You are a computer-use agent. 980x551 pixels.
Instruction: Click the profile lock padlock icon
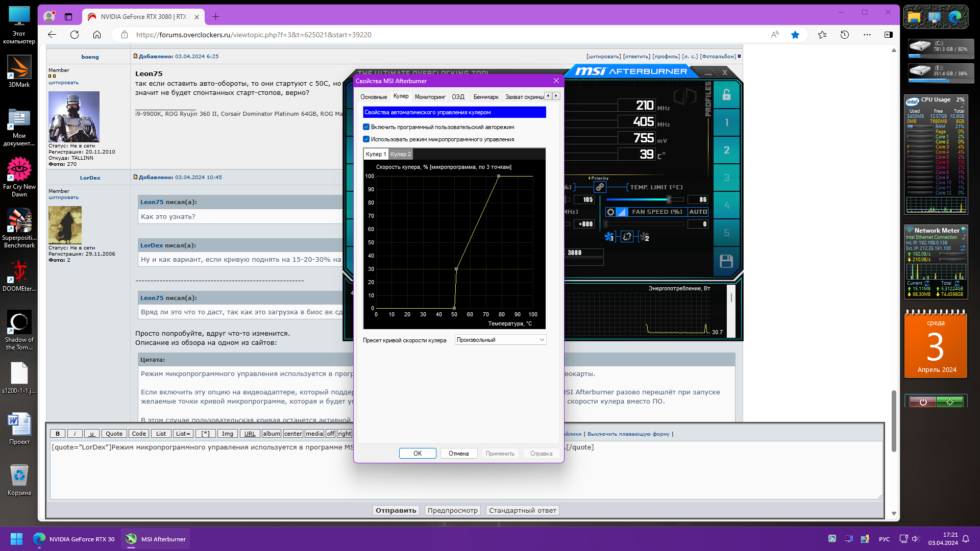(x=726, y=94)
